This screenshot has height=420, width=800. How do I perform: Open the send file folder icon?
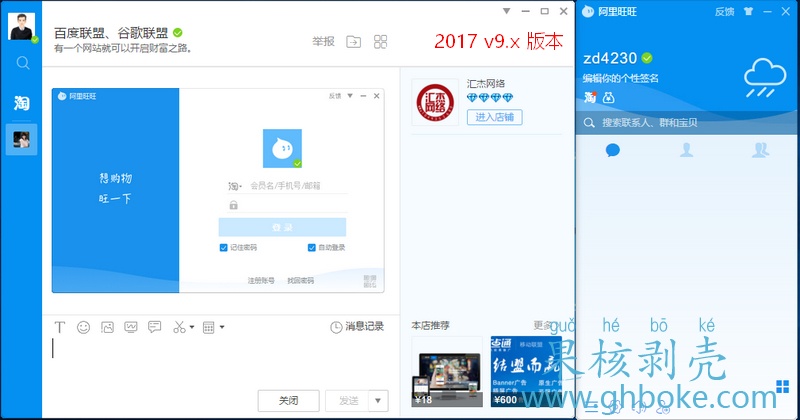pyautogui.click(x=354, y=42)
